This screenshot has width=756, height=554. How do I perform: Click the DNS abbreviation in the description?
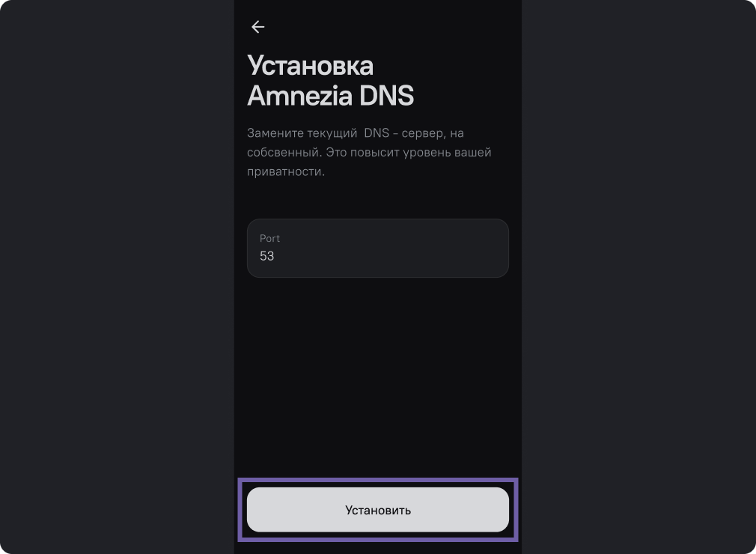[376, 133]
